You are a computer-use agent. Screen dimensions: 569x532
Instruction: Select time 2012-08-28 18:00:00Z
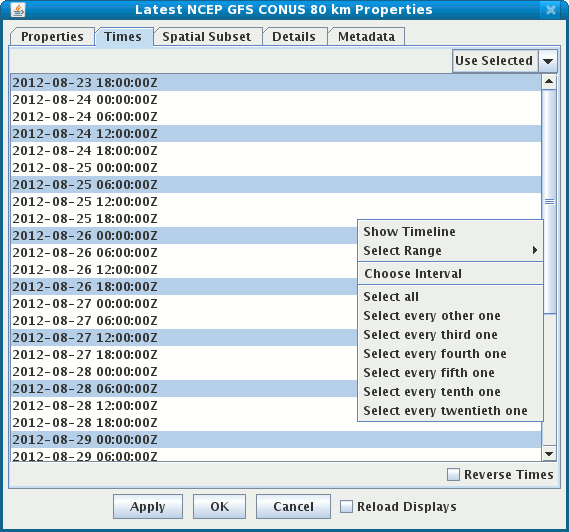click(x=184, y=423)
